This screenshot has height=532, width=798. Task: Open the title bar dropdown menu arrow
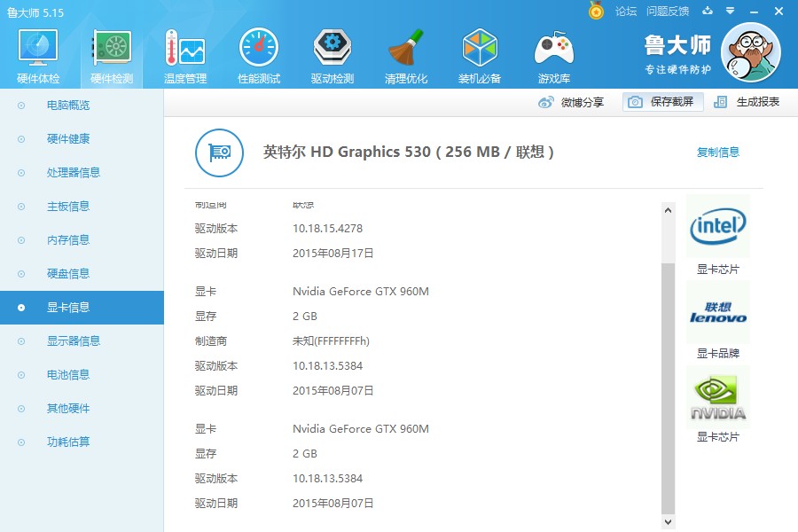coord(731,11)
